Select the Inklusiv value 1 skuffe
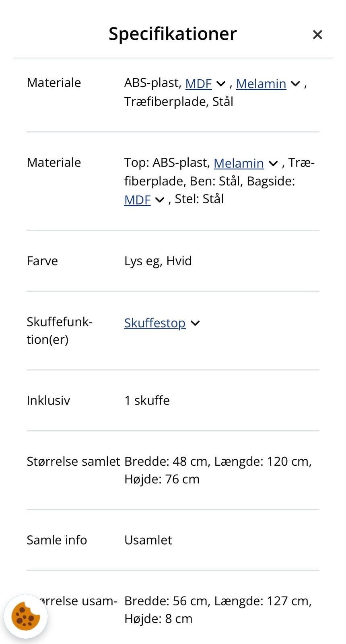The height and width of the screenshot is (644, 346). (147, 400)
